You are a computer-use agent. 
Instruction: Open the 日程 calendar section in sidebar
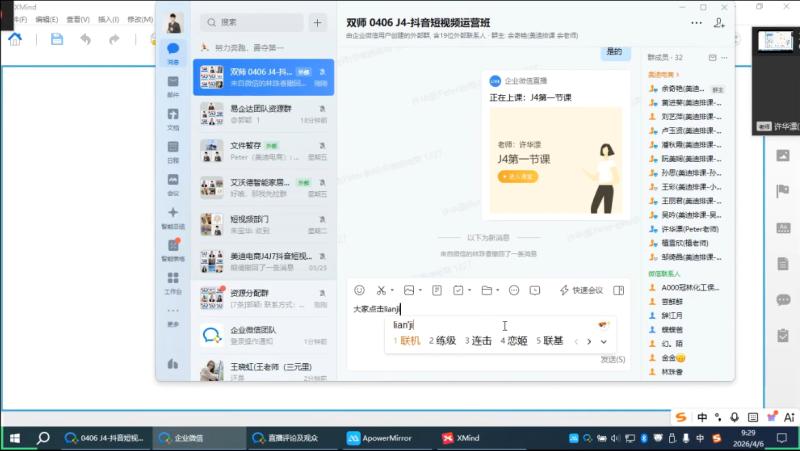pos(173,152)
